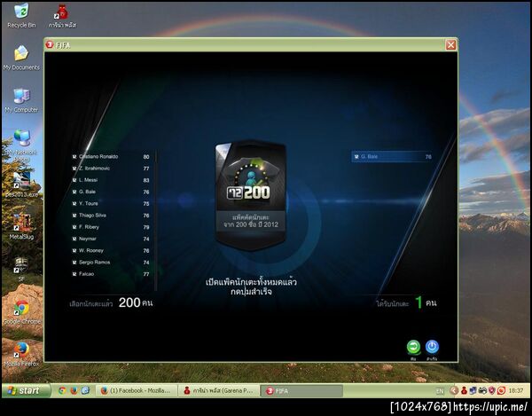Switch to the Garena Plus taskbar window
The width and height of the screenshot is (532, 416).
tap(219, 391)
